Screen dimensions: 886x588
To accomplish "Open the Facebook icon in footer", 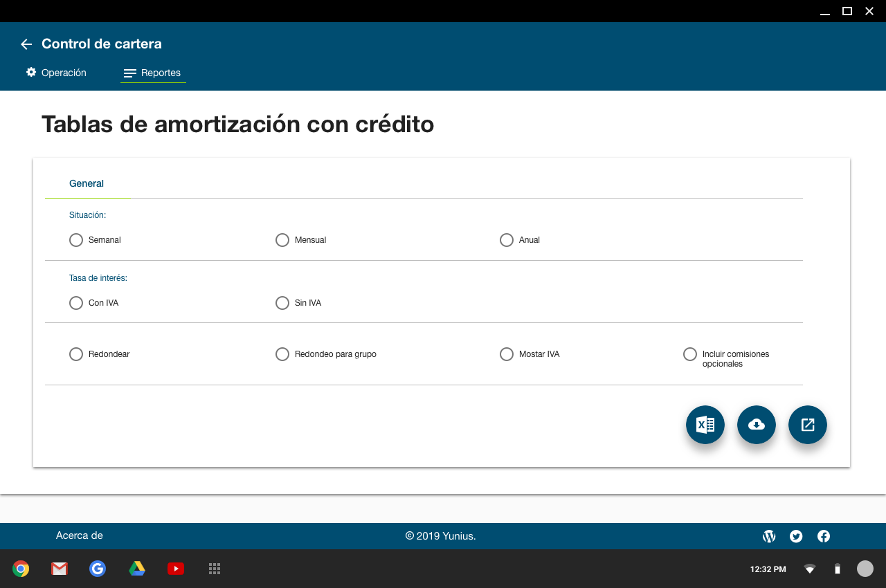I will coord(824,536).
